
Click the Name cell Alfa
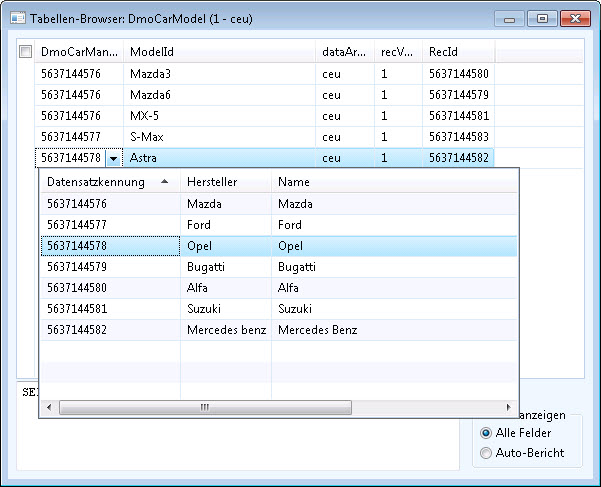(x=394, y=288)
